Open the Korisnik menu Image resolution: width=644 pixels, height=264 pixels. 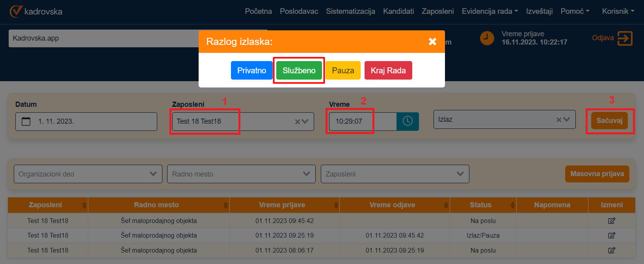tap(618, 11)
